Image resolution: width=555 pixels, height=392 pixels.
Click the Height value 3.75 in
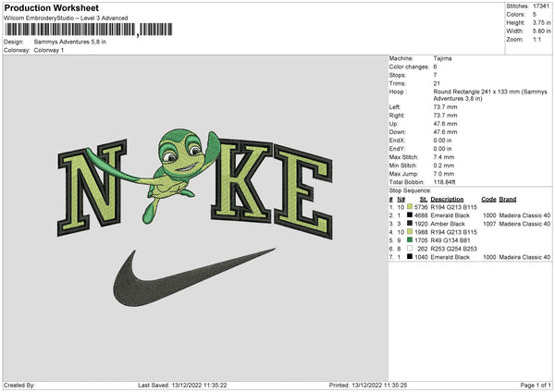541,22
